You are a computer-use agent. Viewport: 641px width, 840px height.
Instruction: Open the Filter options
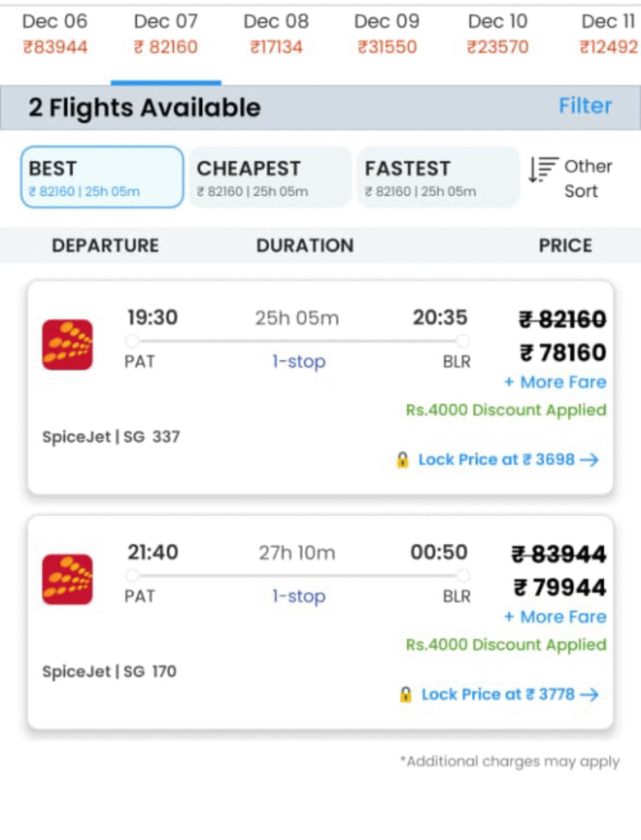(x=585, y=106)
